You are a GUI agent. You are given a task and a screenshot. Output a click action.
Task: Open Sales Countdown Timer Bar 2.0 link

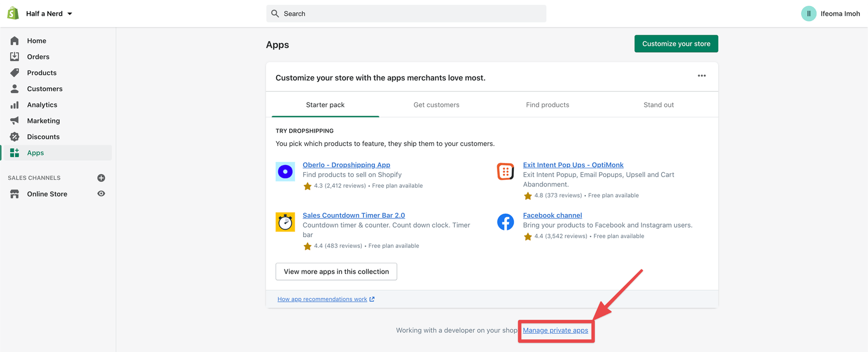pos(354,215)
